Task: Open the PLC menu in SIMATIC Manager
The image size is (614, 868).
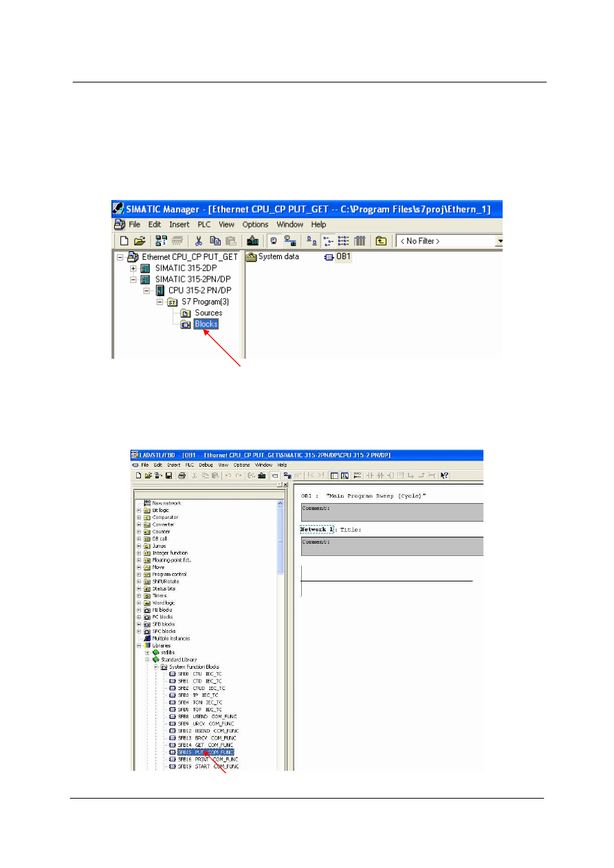Action: point(205,225)
